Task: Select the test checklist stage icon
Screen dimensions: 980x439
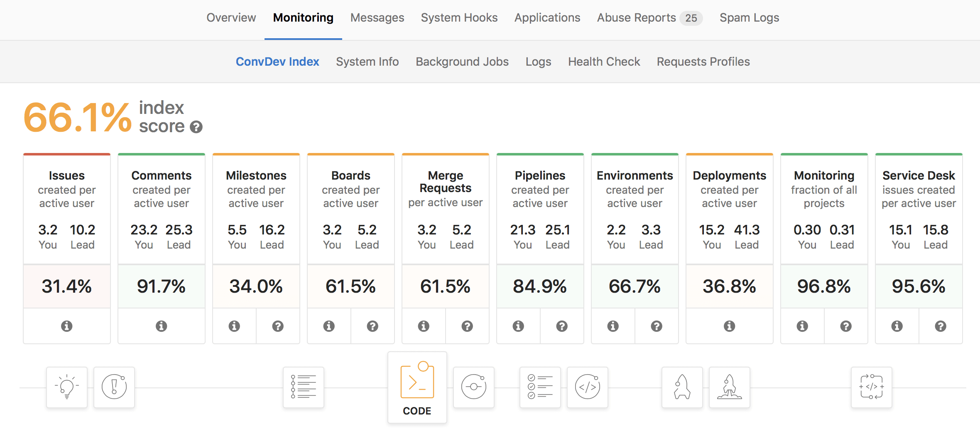Action: pos(540,387)
